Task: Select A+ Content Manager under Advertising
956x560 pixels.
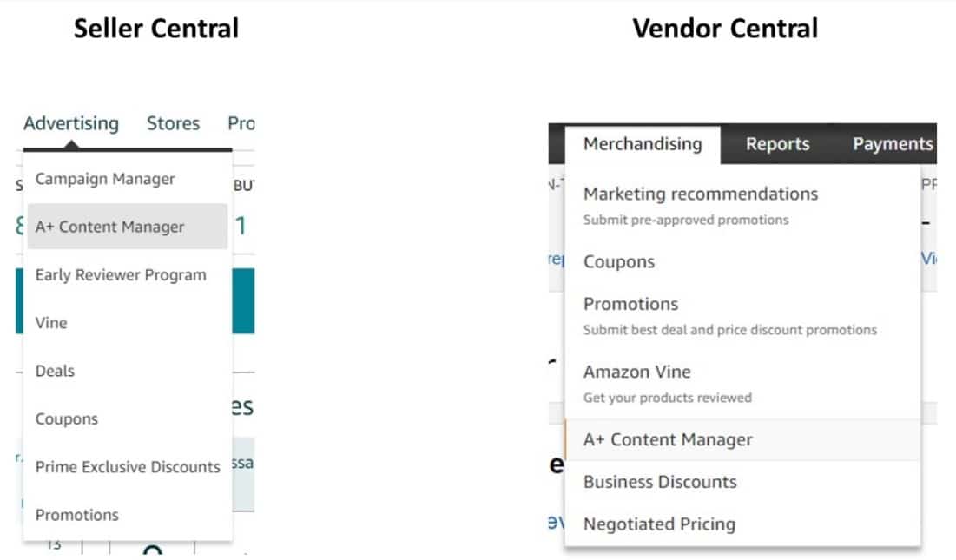Action: pyautogui.click(x=109, y=227)
